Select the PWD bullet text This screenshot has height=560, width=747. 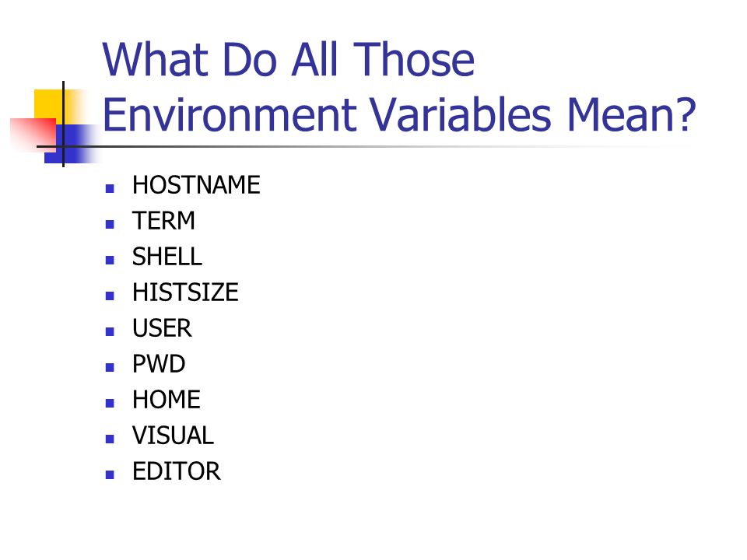(159, 364)
